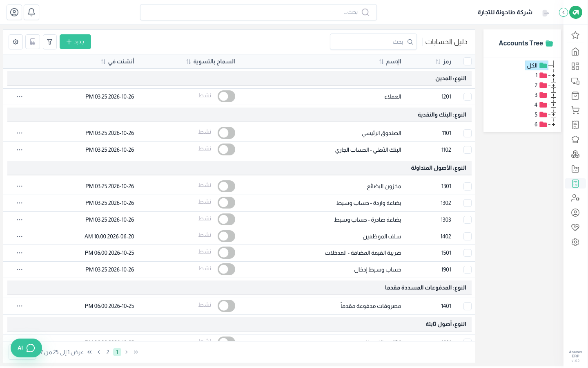The image size is (588, 368).
Task: Click the logout arrow icon beside company name
Action: pos(546,13)
